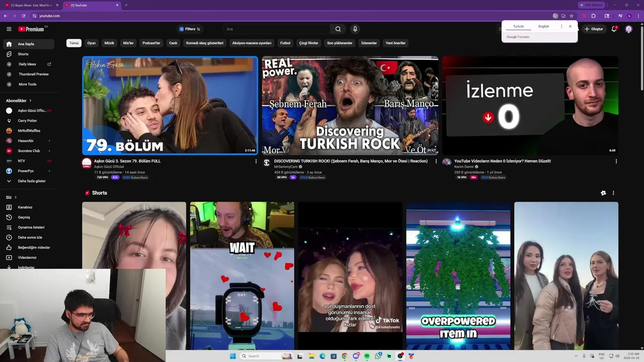Screen dimensions: 644x362
Task: Expand the Abonelikler section chevron
Action: [30, 101]
